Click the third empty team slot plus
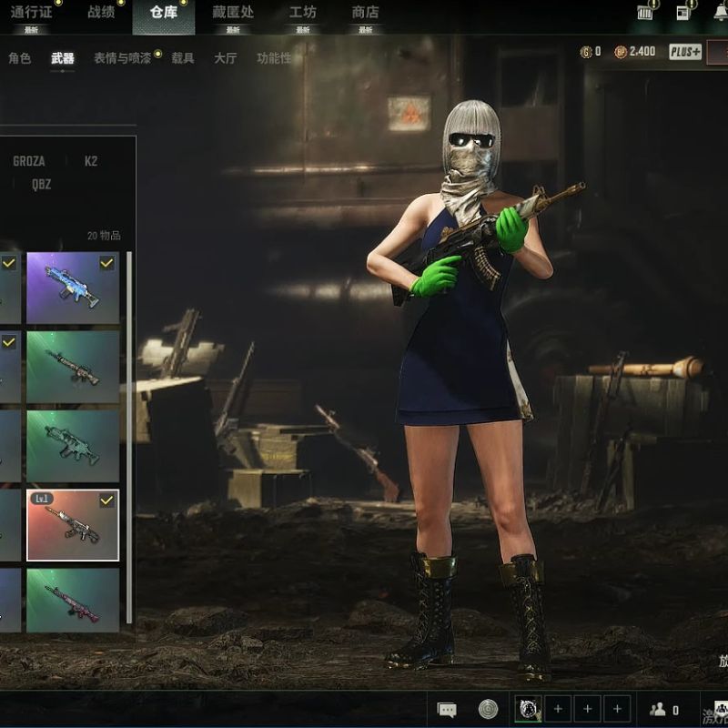The image size is (728, 728). [x=617, y=710]
